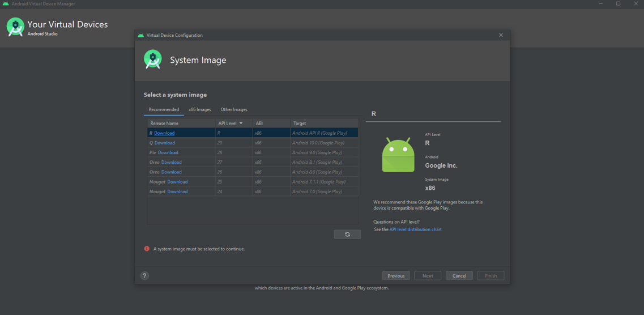
Task: Click Android icon in Android Virtual Device Manager title bar
Action: [x=6, y=4]
